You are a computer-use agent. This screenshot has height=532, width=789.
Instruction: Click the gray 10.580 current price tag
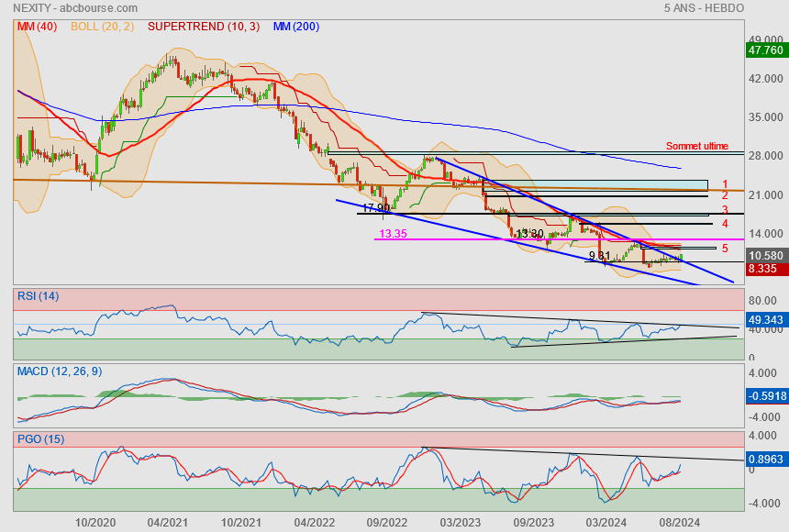point(766,256)
